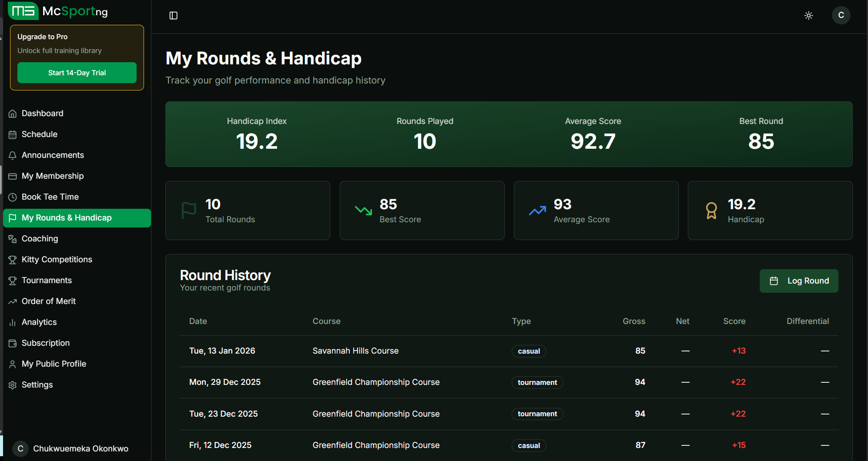
Task: Select the Kitty Competitions trophy icon
Action: (13, 259)
